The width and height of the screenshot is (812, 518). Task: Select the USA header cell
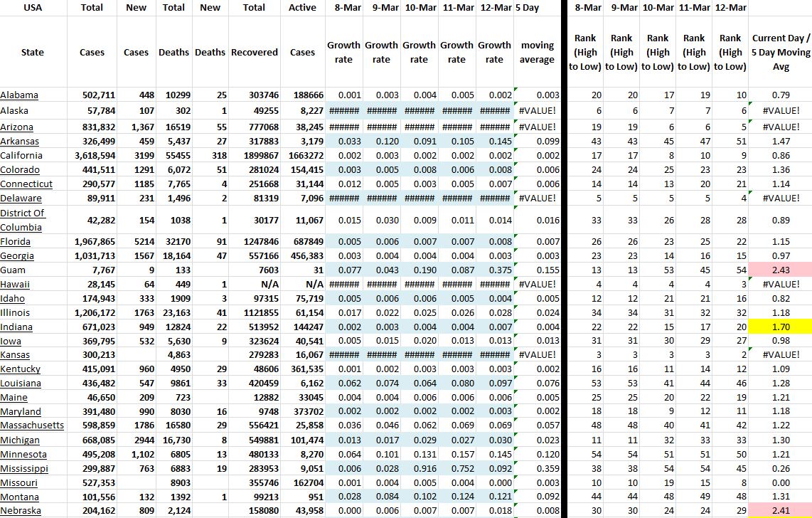click(32, 8)
